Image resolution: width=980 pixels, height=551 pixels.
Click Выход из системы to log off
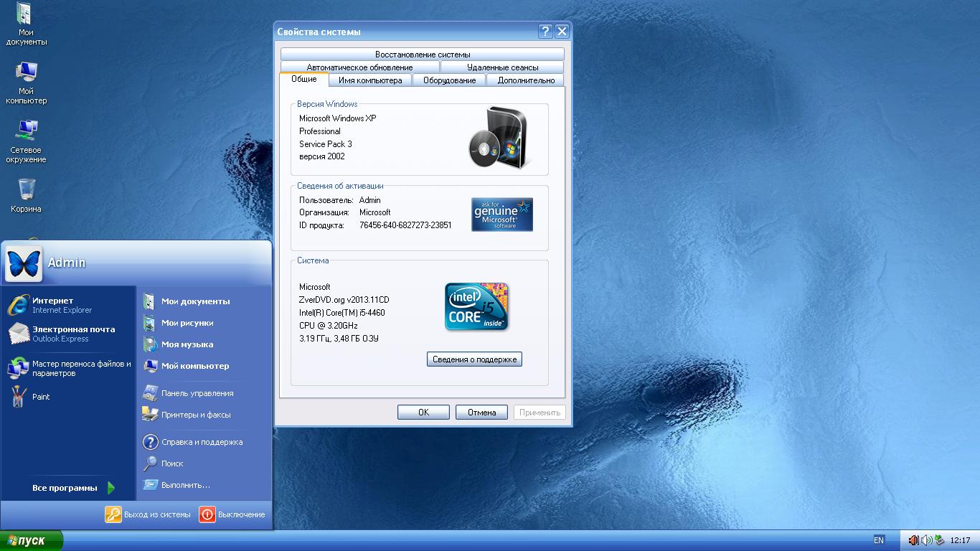(x=149, y=514)
